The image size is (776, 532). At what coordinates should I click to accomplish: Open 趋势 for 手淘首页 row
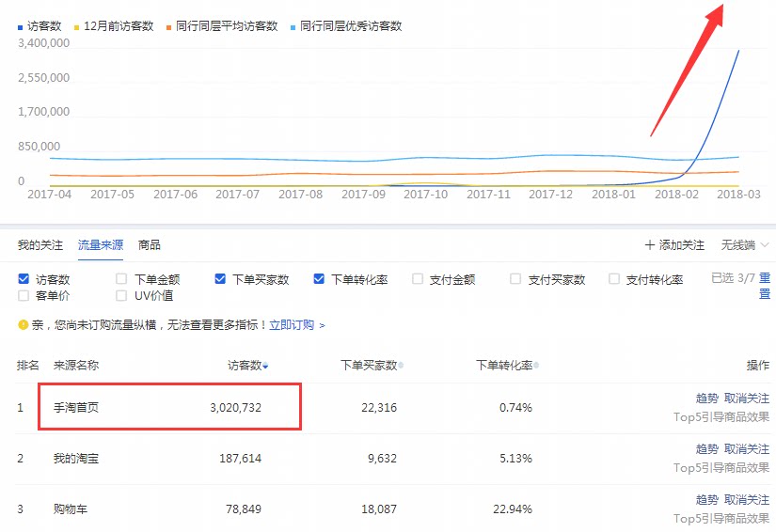pyautogui.click(x=706, y=398)
